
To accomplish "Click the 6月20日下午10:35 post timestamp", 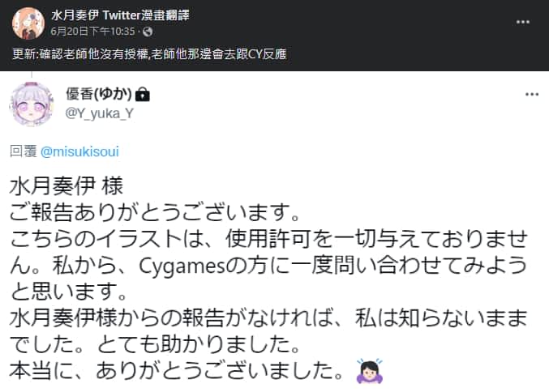I will (92, 32).
